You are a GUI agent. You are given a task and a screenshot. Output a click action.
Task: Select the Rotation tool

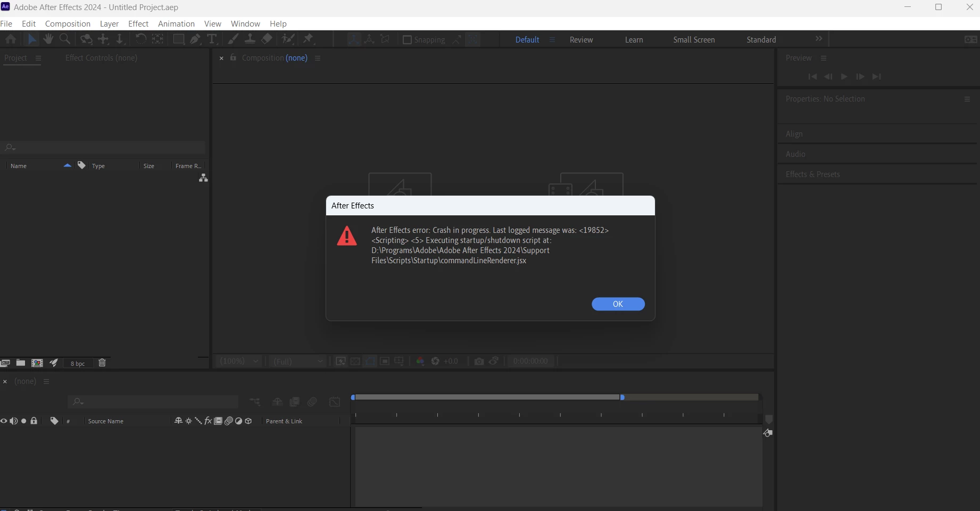coord(141,39)
